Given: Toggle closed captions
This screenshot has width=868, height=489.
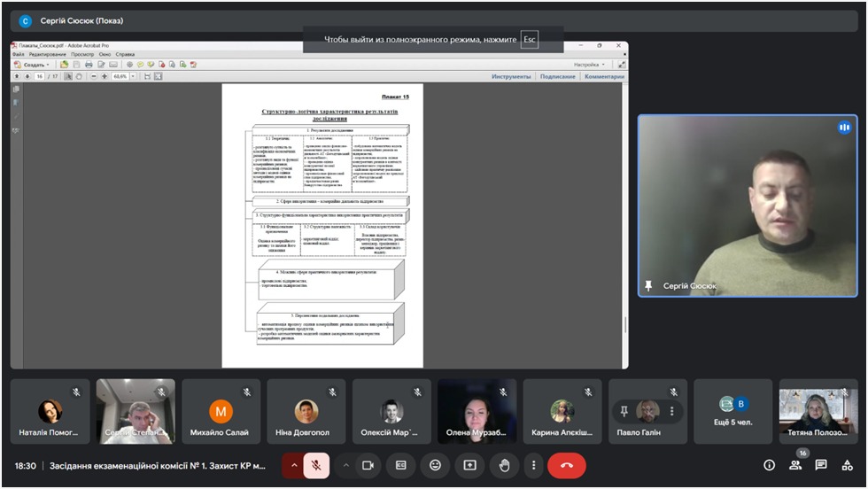Looking at the screenshot, I should pyautogui.click(x=401, y=465).
